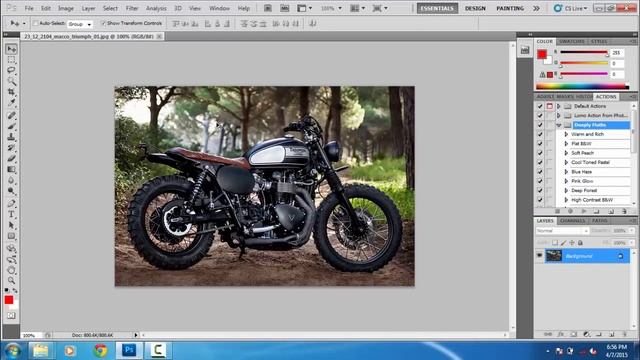Collapse the Deeply Matte action set
The width and height of the screenshot is (640, 360).
[x=559, y=125]
